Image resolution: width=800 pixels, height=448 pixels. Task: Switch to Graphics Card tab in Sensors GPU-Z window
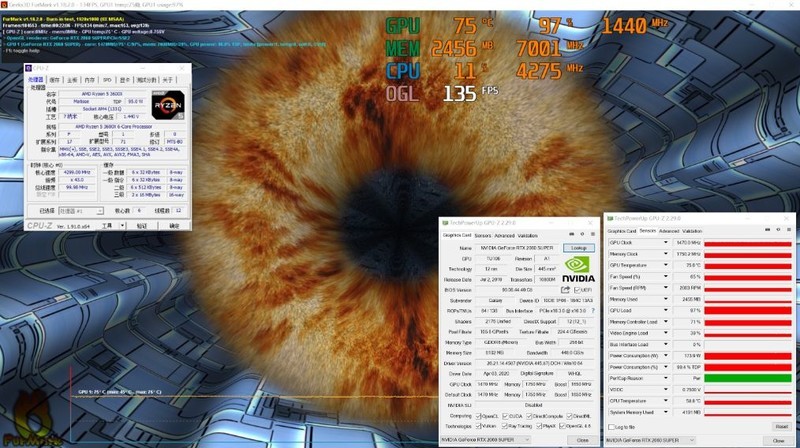pos(621,231)
